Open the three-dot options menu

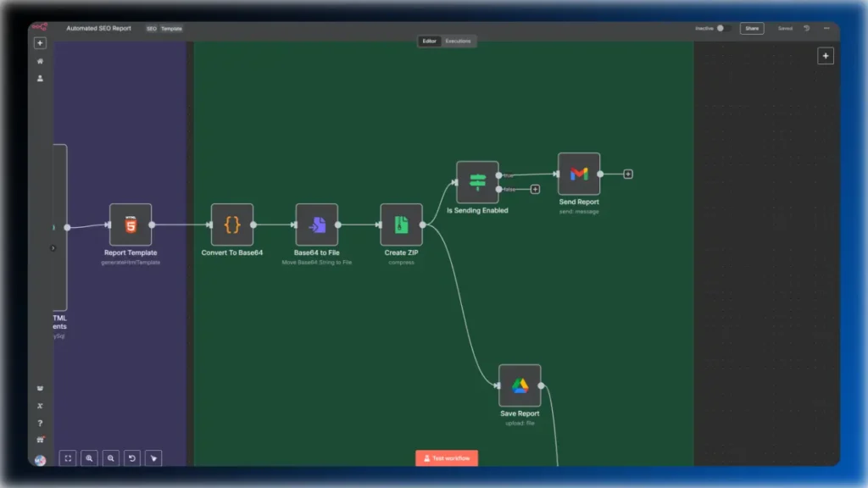pos(826,28)
